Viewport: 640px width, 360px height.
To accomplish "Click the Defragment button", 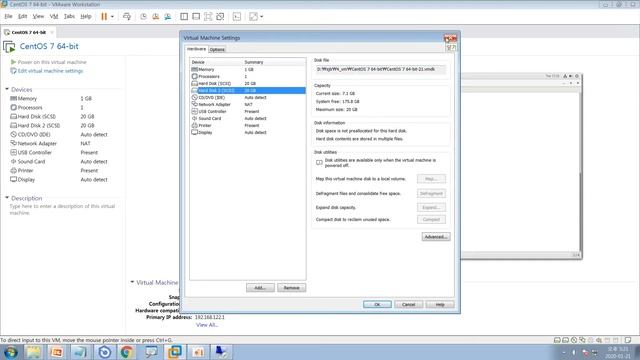I will point(431,193).
